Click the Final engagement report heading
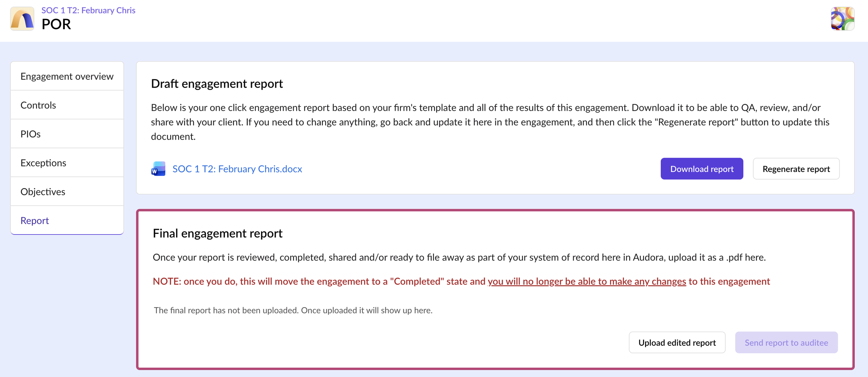The width and height of the screenshot is (868, 377). click(217, 233)
